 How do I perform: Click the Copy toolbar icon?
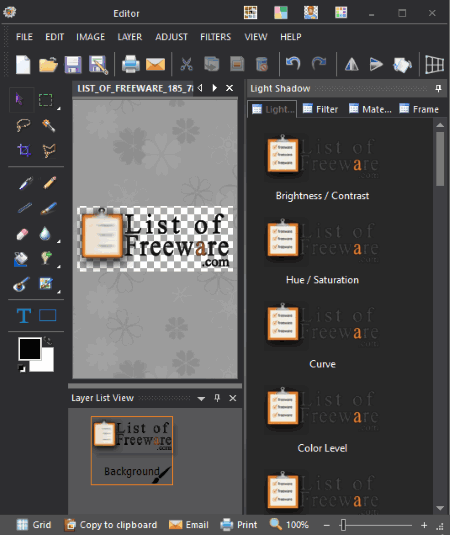click(212, 64)
